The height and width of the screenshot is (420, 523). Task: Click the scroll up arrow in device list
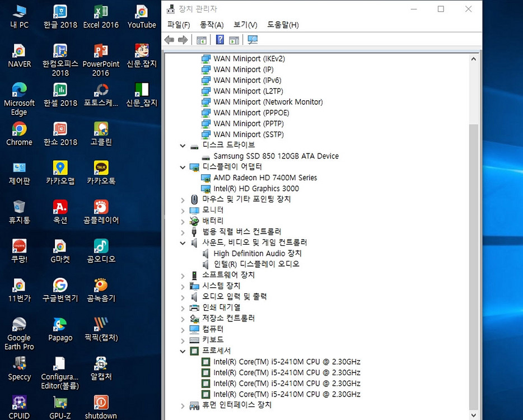click(473, 59)
